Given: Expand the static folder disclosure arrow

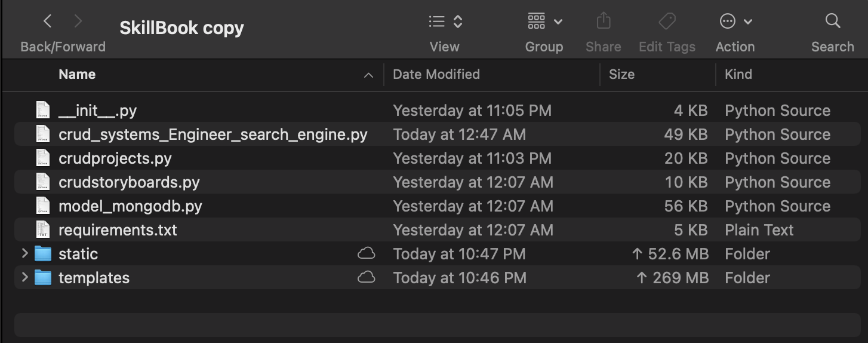Looking at the screenshot, I should 24,253.
